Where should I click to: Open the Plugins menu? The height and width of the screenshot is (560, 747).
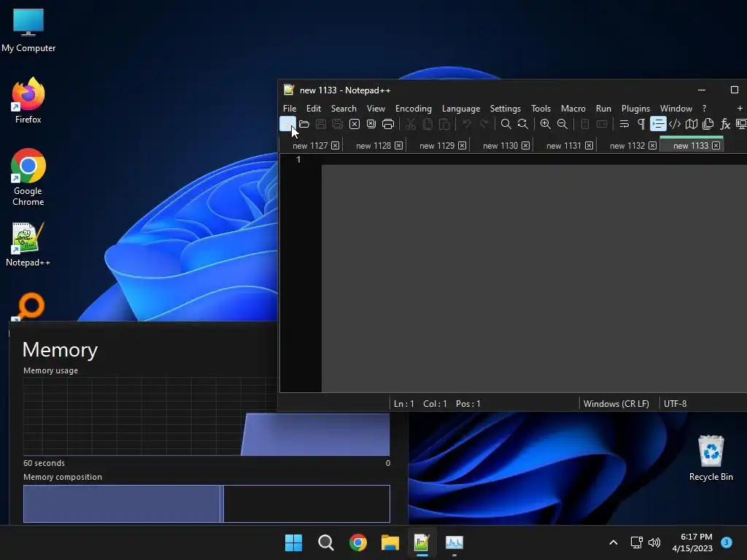point(635,109)
